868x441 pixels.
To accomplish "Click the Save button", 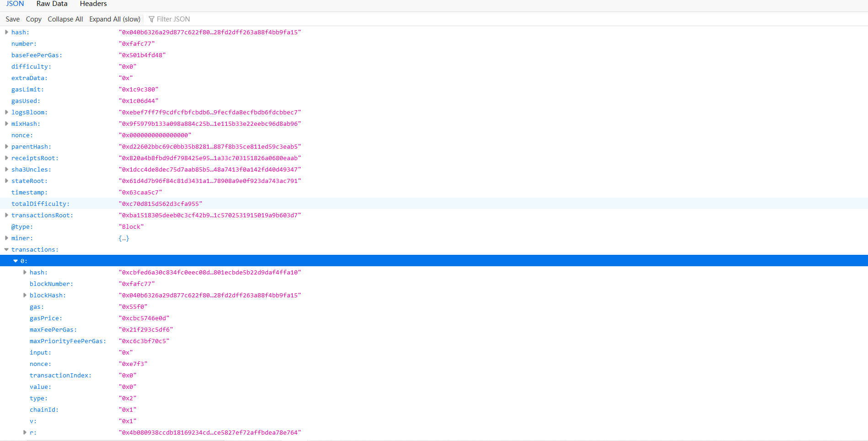I will click(12, 19).
